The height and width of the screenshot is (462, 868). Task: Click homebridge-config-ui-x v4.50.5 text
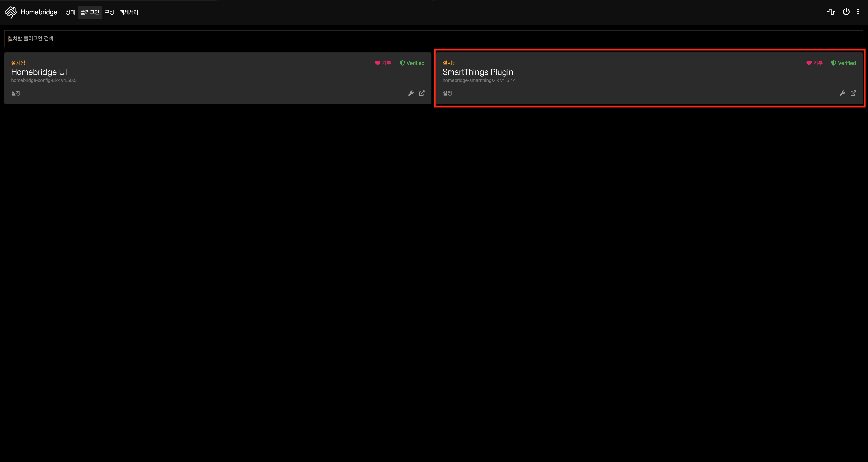pyautogui.click(x=44, y=81)
